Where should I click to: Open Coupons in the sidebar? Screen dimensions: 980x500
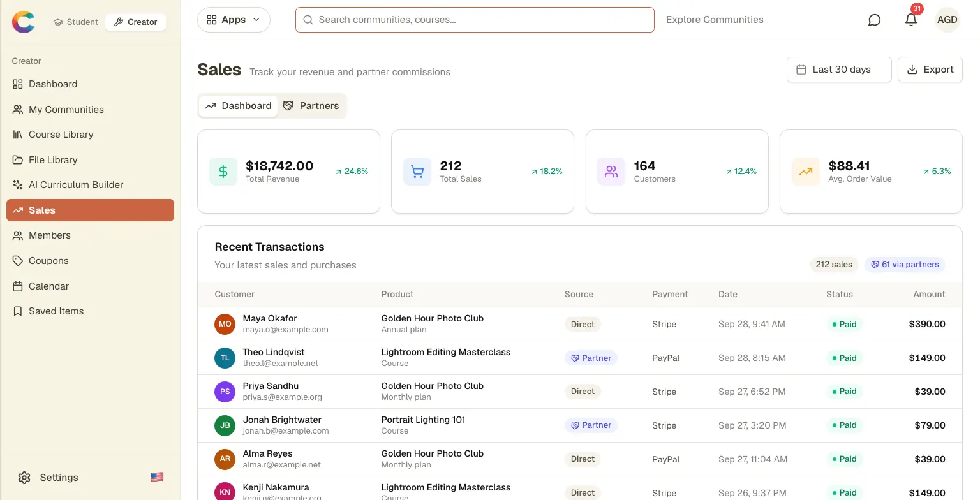tap(90, 261)
